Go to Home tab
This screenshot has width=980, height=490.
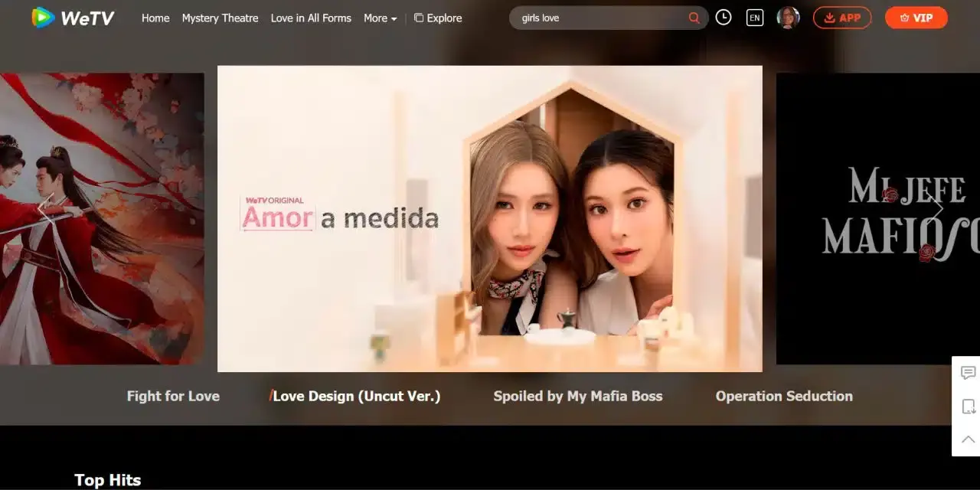point(155,18)
